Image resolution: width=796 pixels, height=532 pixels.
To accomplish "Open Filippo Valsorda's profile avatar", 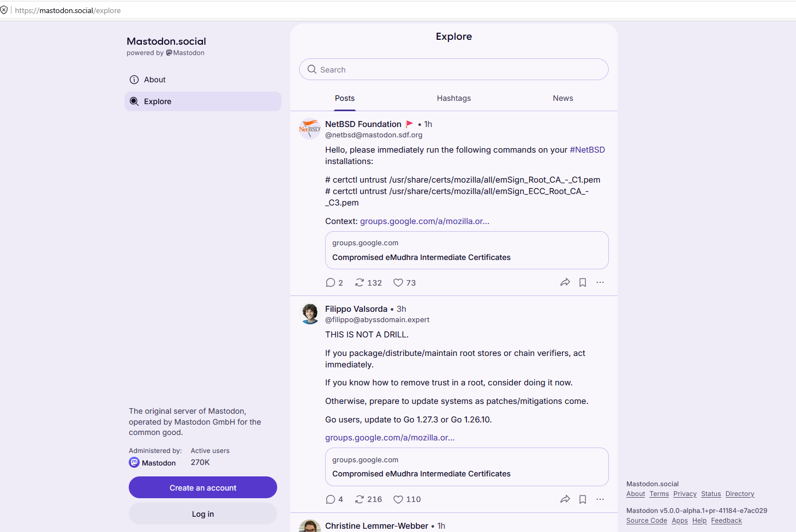I will 310,313.
